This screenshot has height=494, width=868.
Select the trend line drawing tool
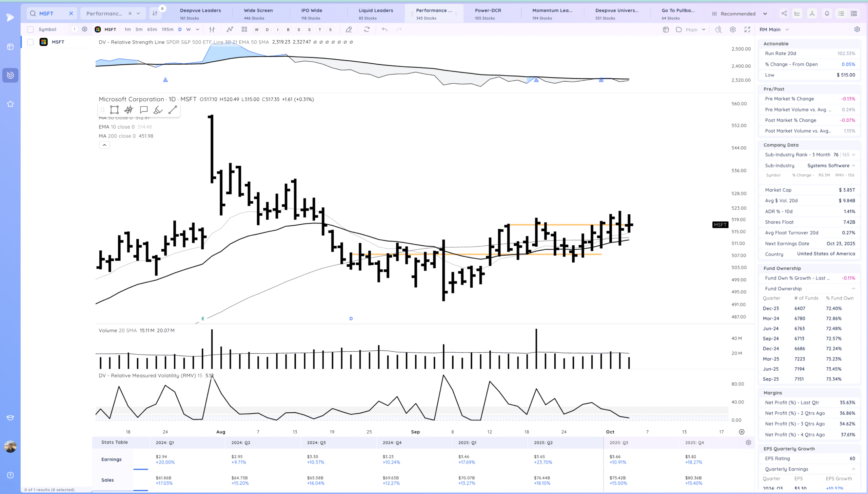pyautogui.click(x=173, y=109)
